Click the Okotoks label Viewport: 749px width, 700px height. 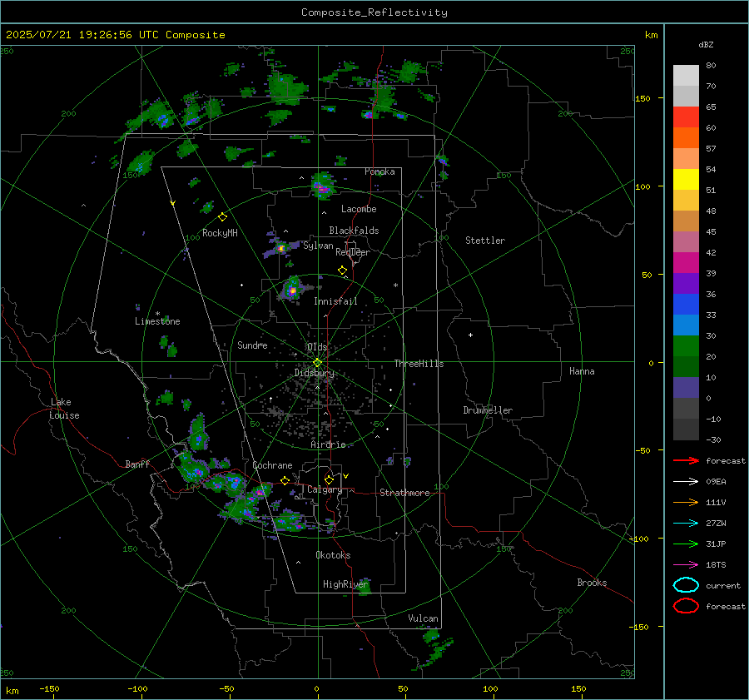pyautogui.click(x=333, y=555)
